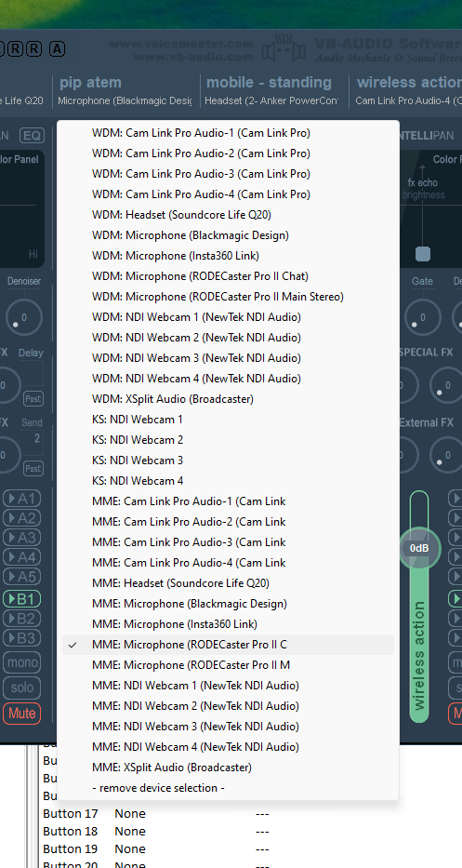Viewport: 462px width, 868px height.
Task: Adjust the Gate knob
Action: [422, 318]
